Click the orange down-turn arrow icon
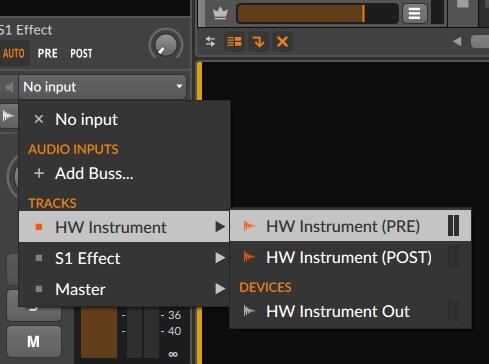The image size is (489, 364). (258, 42)
